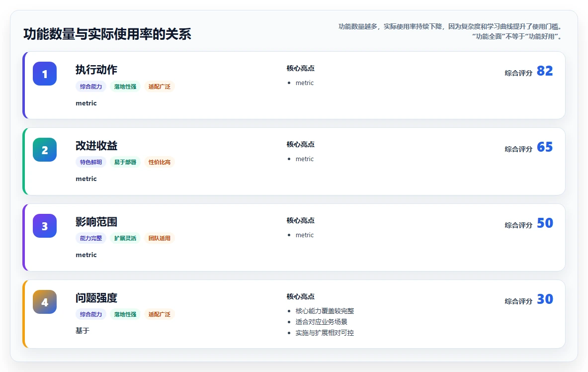Click 核心亮点 heading in 影响范围 card

pyautogui.click(x=300, y=221)
